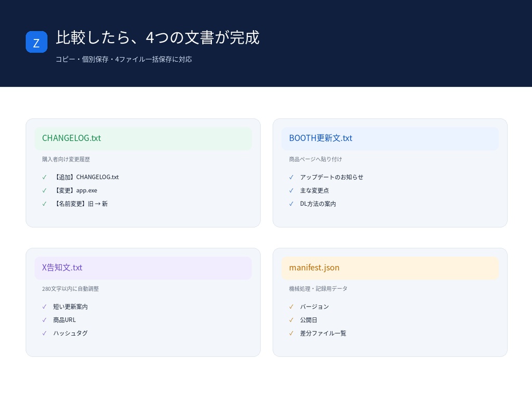Click the blue checkmark beside アップデートのお知らせ
The width and height of the screenshot is (532, 399).
click(x=291, y=177)
